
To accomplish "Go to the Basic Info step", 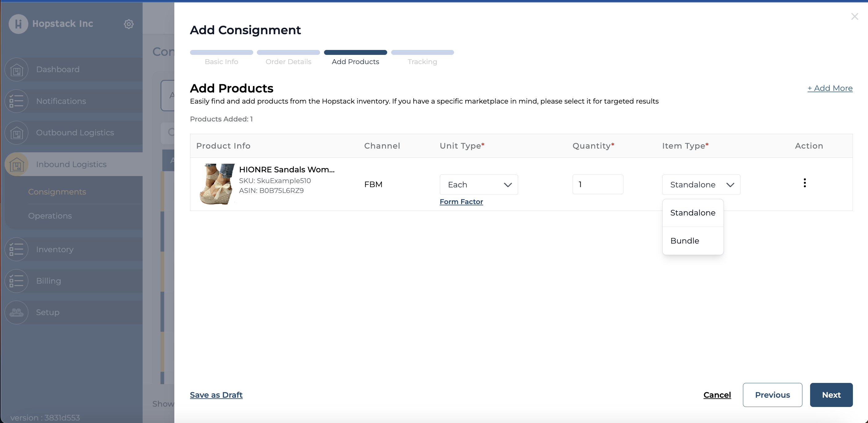I will click(x=221, y=62).
